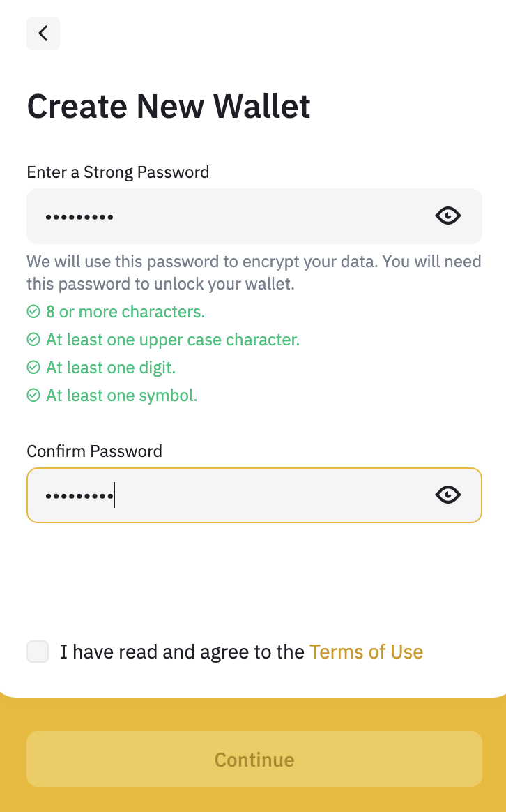This screenshot has width=506, height=812.
Task: Focus the Confirm Password input field
Action: click(x=254, y=495)
